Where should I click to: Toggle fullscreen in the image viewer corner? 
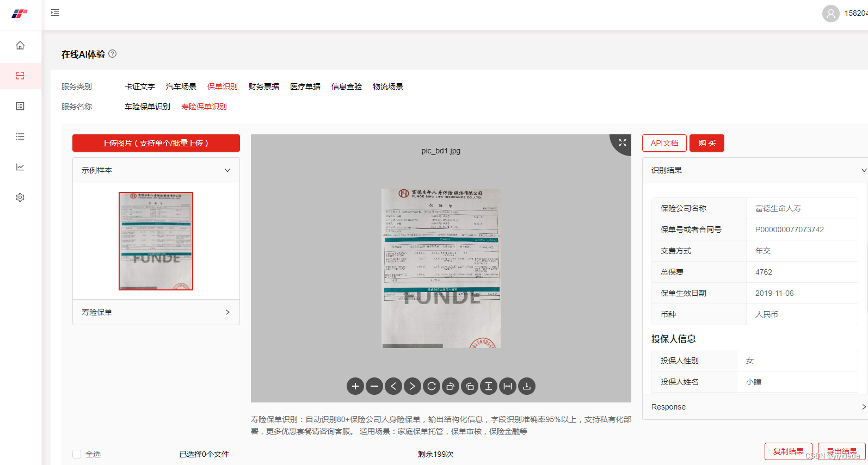623,142
